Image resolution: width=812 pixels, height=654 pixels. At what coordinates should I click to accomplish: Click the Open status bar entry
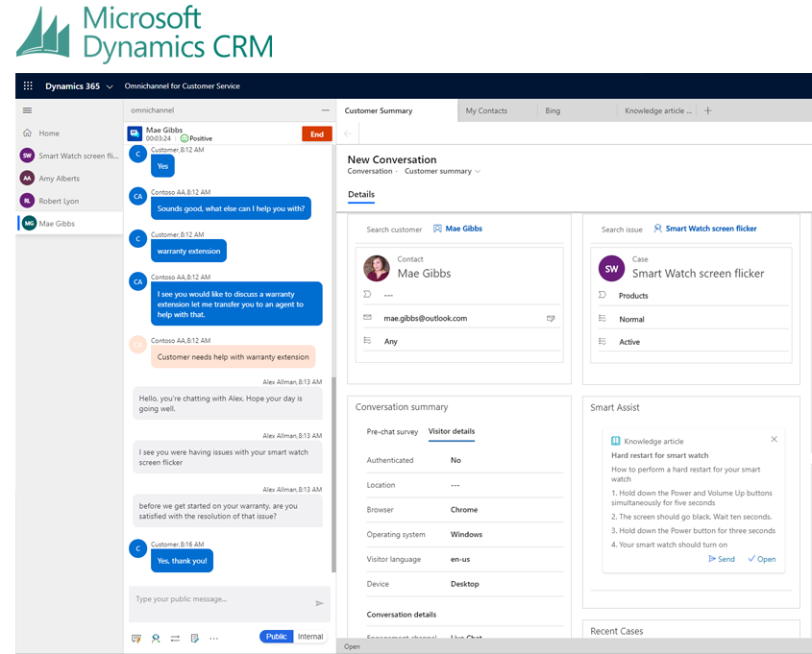click(x=352, y=646)
